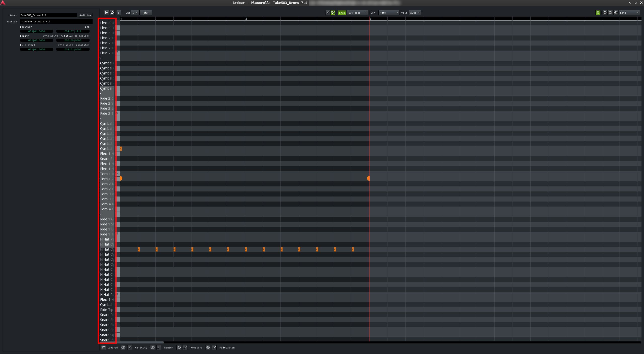Select the green internal edit tool
Image resolution: width=644 pixels, height=354 pixels.
333,13
